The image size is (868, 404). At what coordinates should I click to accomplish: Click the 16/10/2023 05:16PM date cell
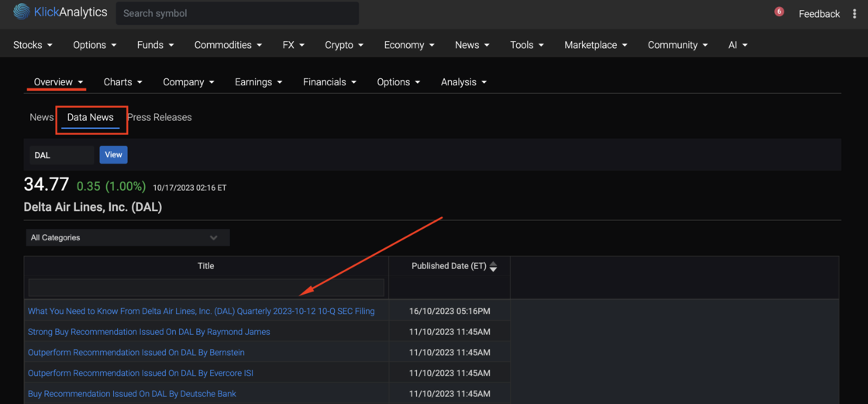pyautogui.click(x=449, y=312)
